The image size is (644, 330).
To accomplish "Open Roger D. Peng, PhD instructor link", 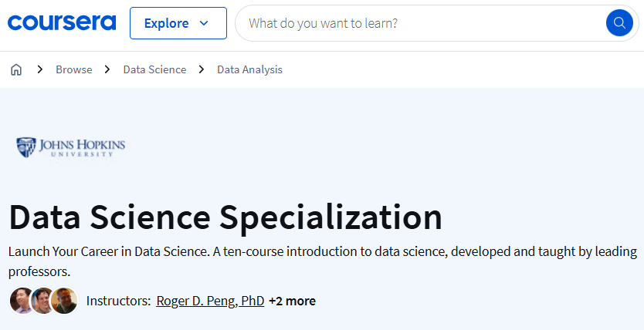I will point(210,301).
